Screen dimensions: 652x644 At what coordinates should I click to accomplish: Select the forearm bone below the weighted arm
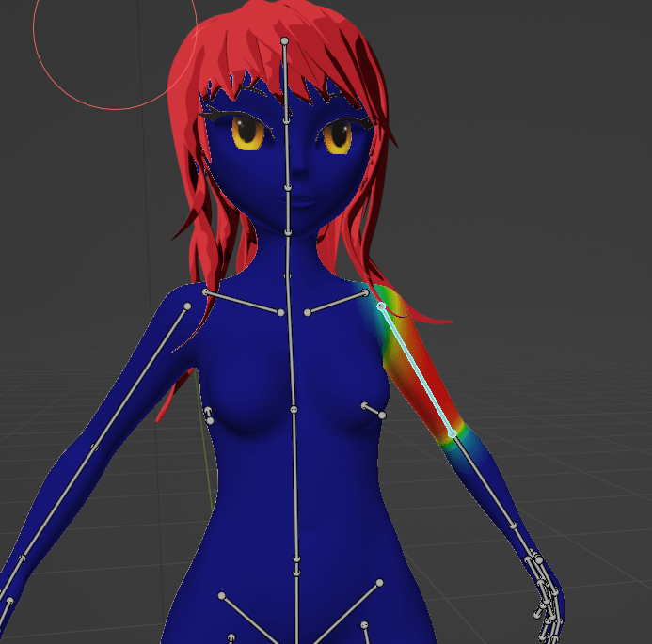click(484, 479)
